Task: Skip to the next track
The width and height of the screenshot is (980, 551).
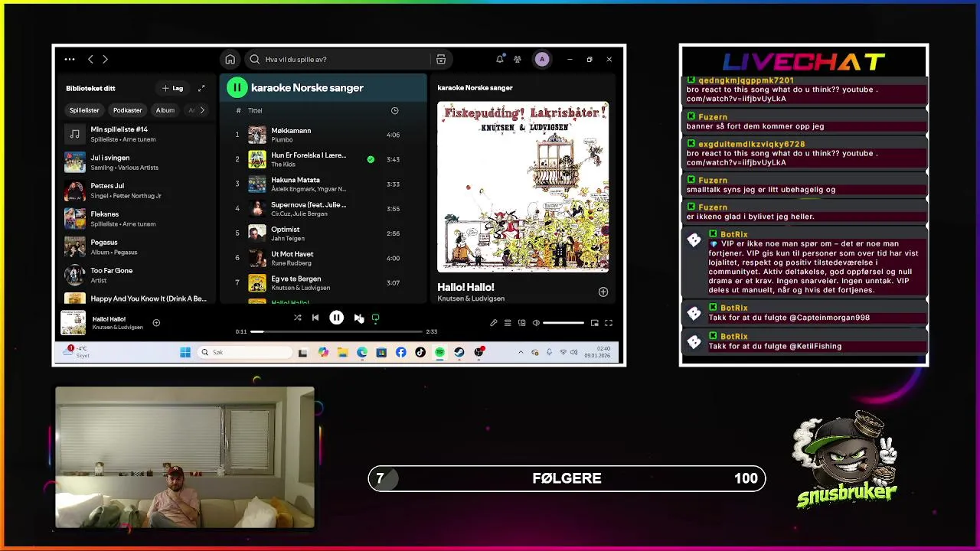Action: [358, 318]
